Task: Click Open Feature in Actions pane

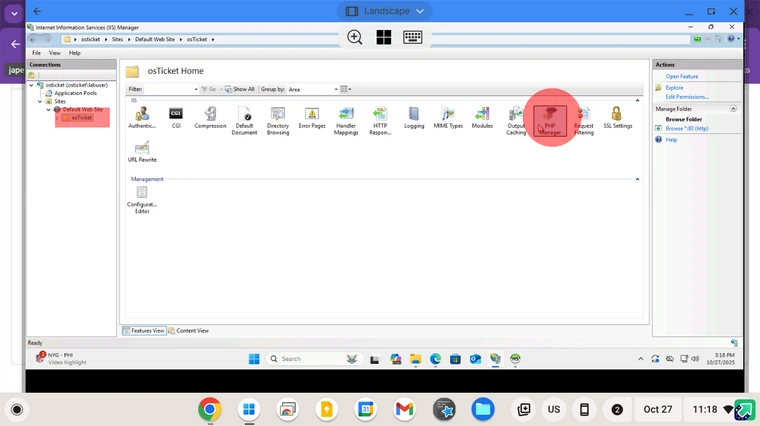Action: tap(681, 77)
